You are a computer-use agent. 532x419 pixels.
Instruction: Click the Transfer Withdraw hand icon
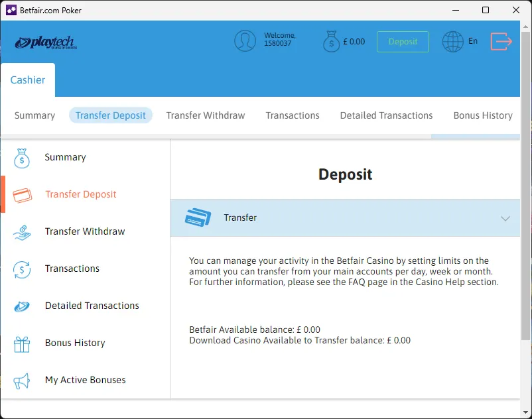tap(21, 231)
